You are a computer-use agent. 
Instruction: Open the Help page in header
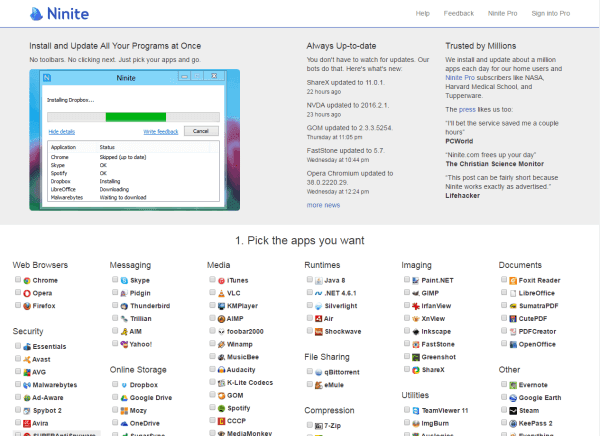422,13
